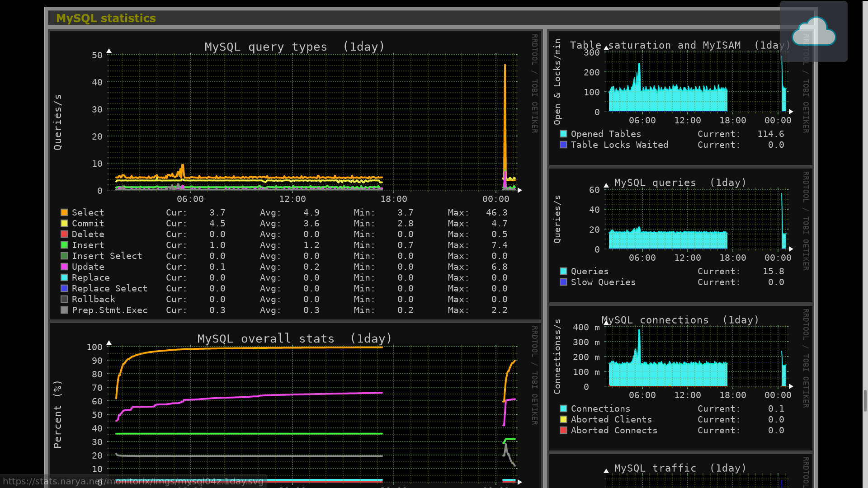
Task: Click the red Delete legend swatch
Action: (64, 234)
